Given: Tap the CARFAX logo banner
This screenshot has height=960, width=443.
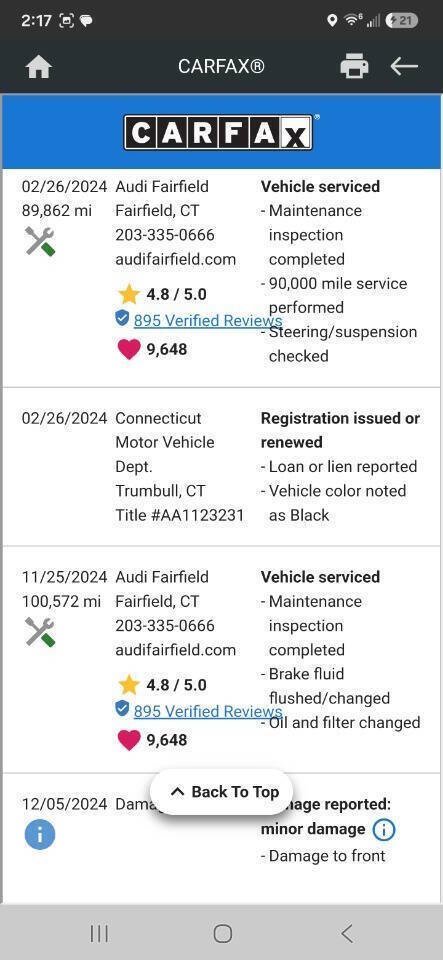Looking at the screenshot, I should (x=218, y=132).
